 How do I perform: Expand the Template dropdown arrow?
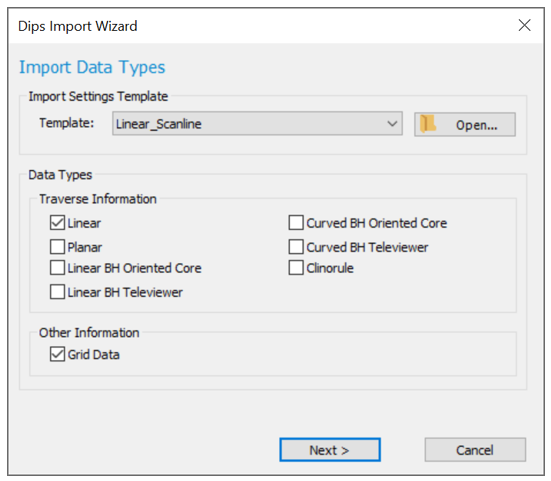(x=392, y=124)
